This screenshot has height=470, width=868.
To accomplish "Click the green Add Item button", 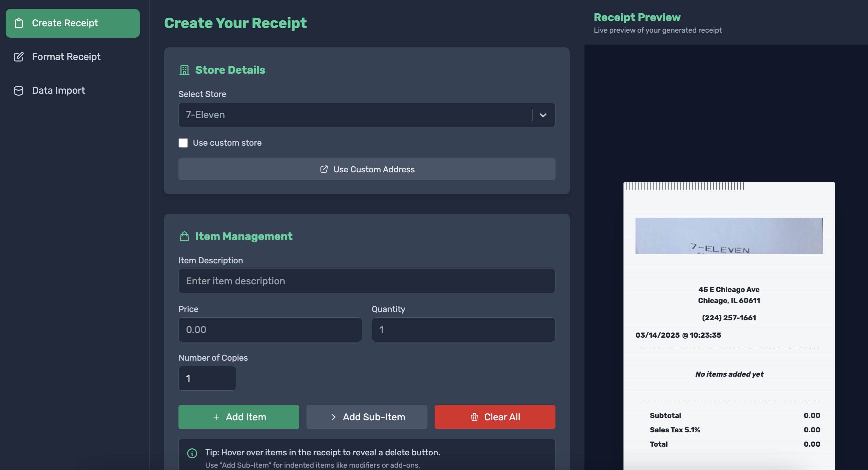I will coord(239,417).
